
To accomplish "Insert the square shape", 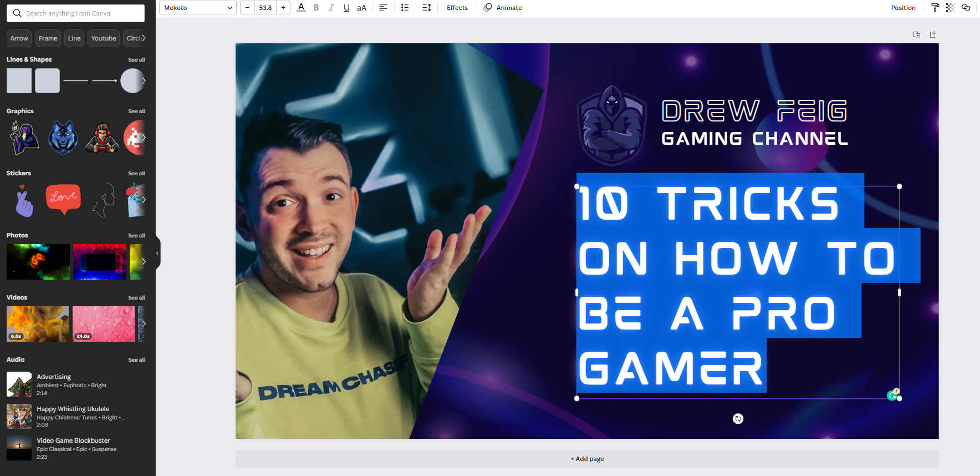I will (19, 81).
